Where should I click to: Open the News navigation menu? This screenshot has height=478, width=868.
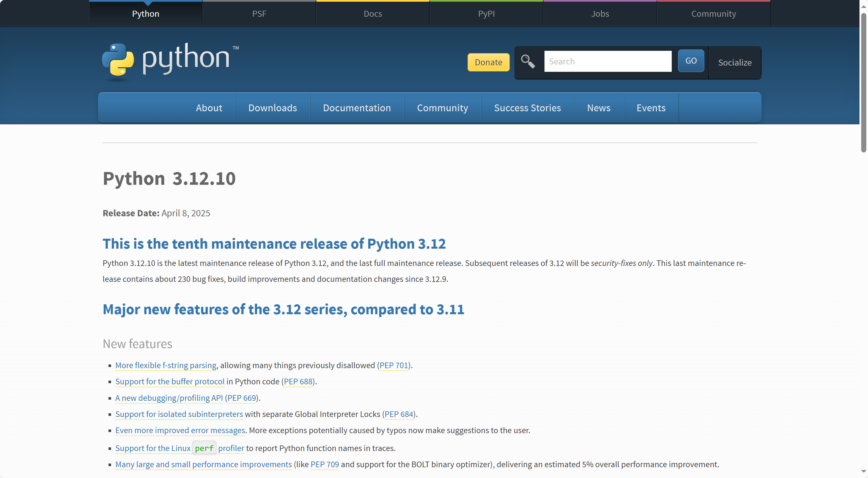coord(598,108)
